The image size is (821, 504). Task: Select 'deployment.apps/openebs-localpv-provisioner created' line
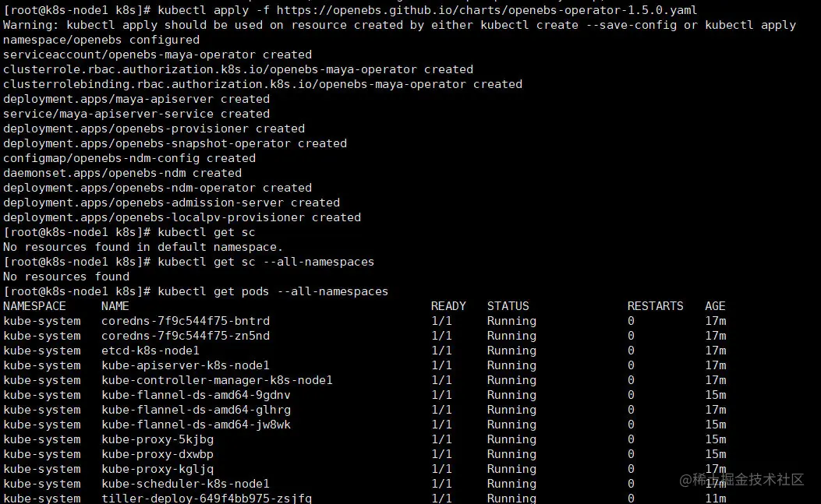182,217
